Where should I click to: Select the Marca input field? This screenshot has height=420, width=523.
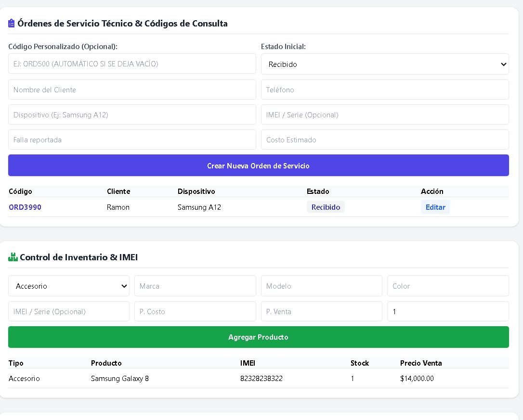[x=195, y=286]
